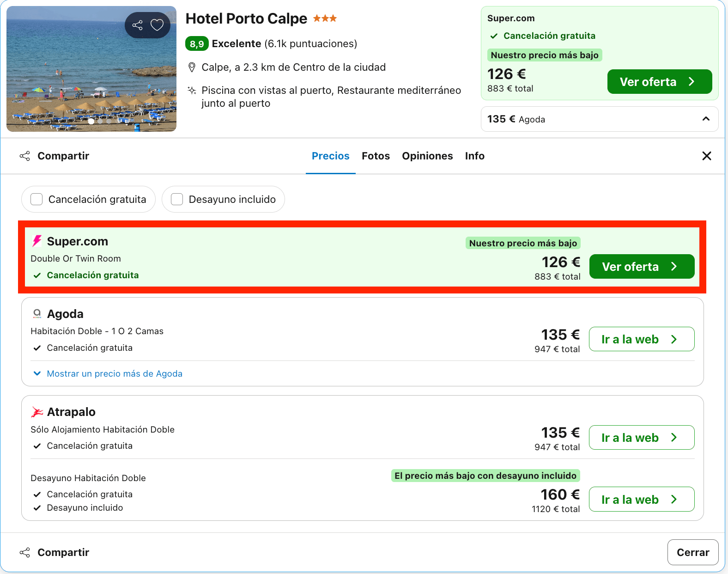This screenshot has height=574, width=728.
Task: Click the sparkle highlights icon beside Piscina text
Action: point(192,90)
